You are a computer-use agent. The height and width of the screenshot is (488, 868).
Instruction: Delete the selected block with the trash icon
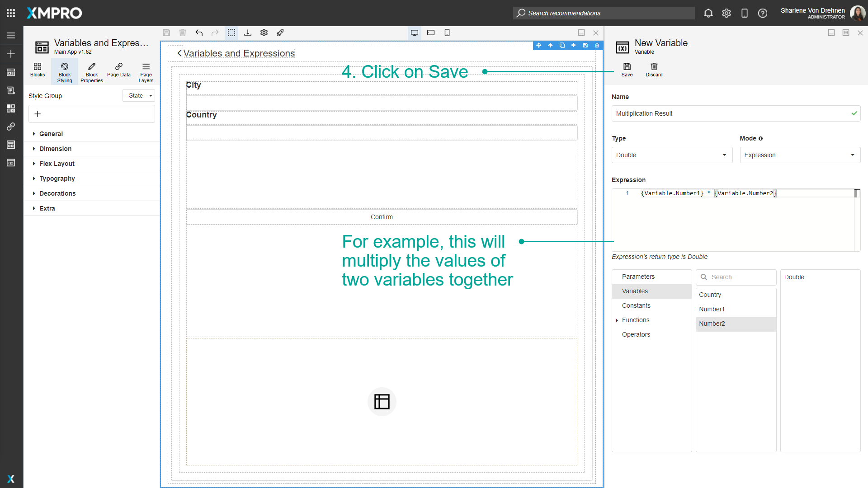(597, 45)
